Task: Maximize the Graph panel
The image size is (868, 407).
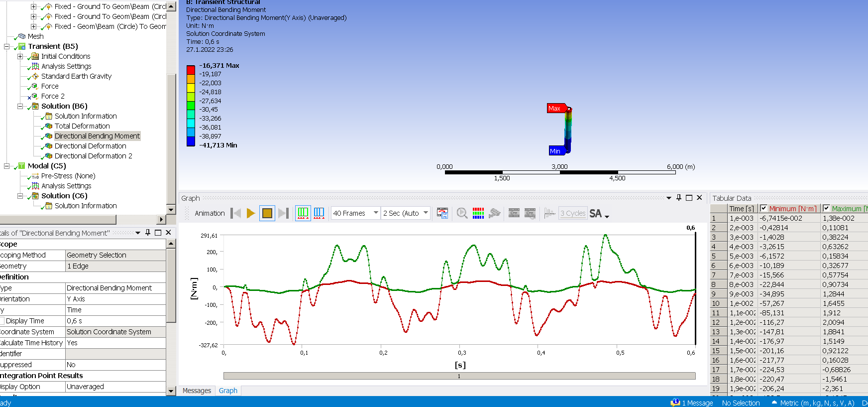Action: click(x=689, y=198)
